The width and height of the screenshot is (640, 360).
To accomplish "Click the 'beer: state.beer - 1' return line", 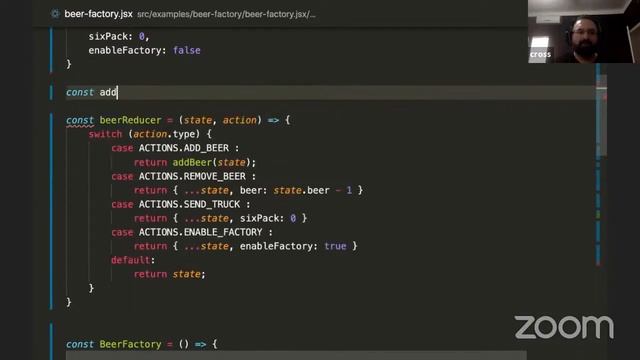I will coord(248,190).
